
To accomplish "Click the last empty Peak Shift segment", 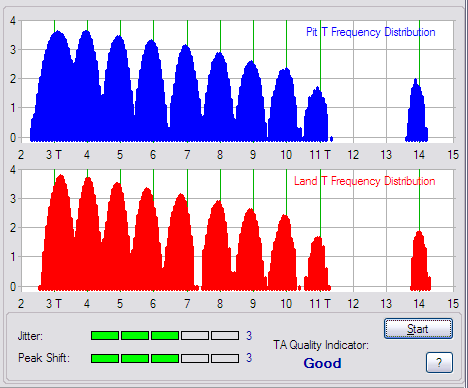I will pyautogui.click(x=225, y=358).
